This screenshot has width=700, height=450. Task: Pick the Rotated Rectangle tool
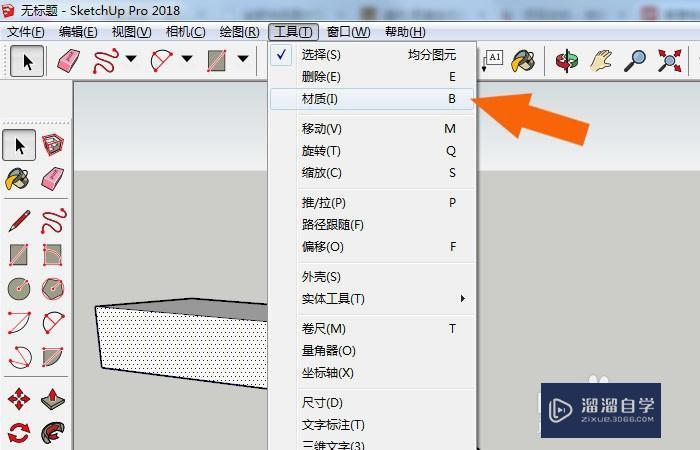(53, 255)
